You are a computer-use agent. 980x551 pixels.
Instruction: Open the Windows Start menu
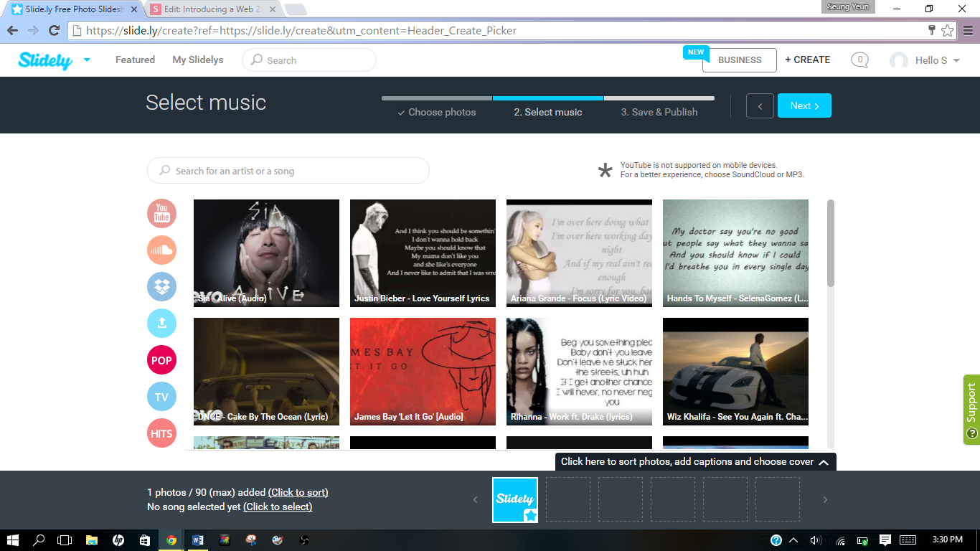[x=14, y=540]
